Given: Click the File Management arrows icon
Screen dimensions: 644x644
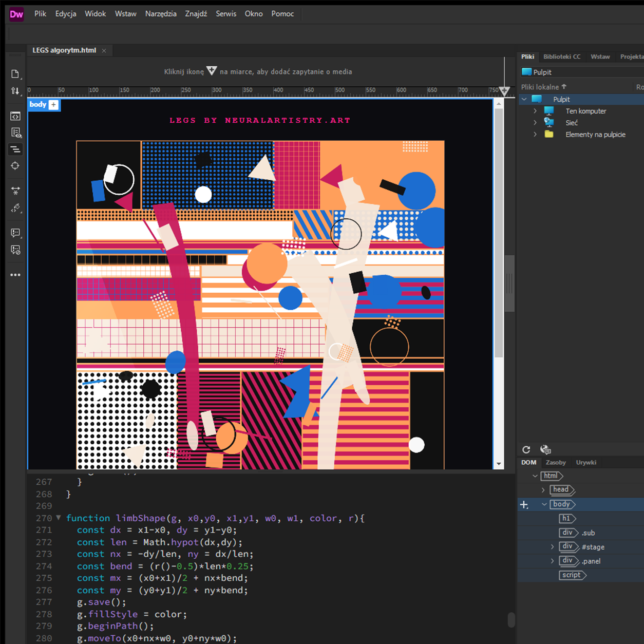Looking at the screenshot, I should [x=15, y=91].
